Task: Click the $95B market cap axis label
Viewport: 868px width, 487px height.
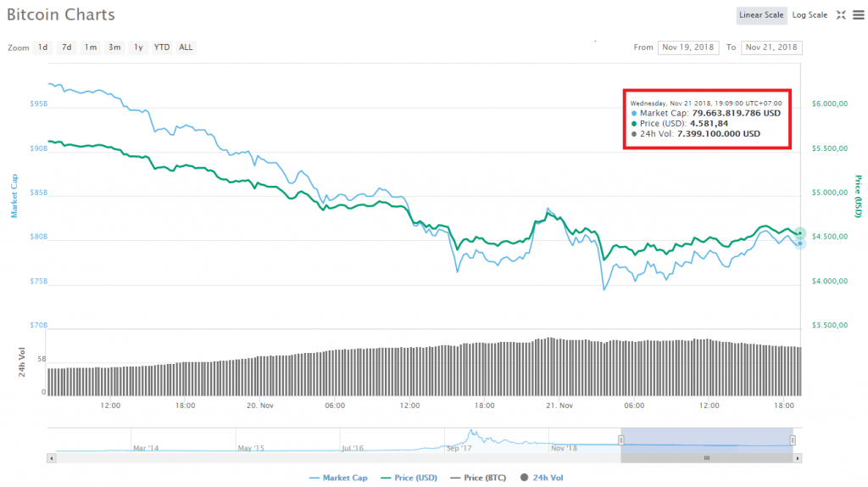Action: click(38, 104)
